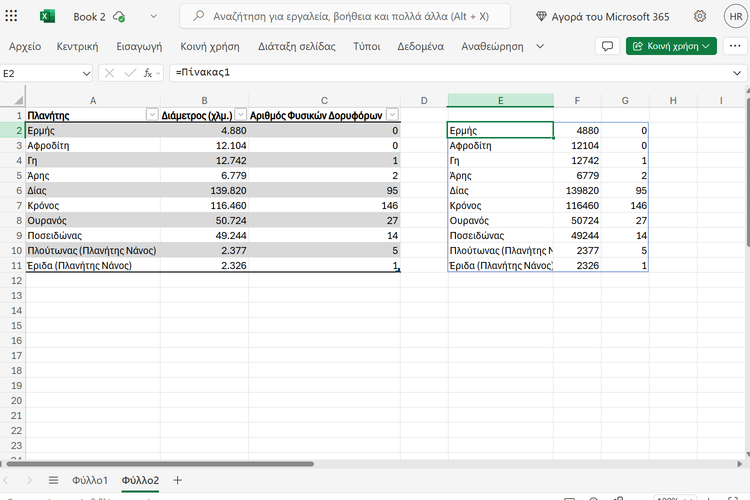Expand the Name Box dropdown arrow
This screenshot has height=500, width=750.
pos(85,73)
